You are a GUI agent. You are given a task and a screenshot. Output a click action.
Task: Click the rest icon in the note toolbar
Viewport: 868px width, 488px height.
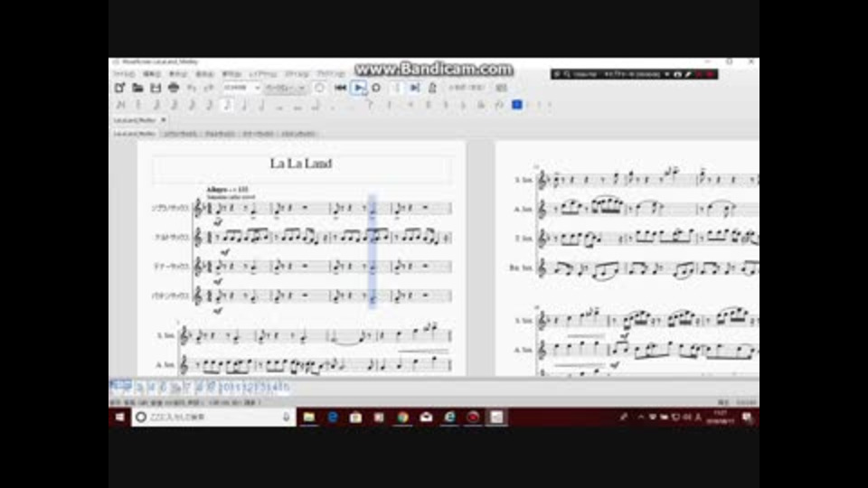pos(389,105)
